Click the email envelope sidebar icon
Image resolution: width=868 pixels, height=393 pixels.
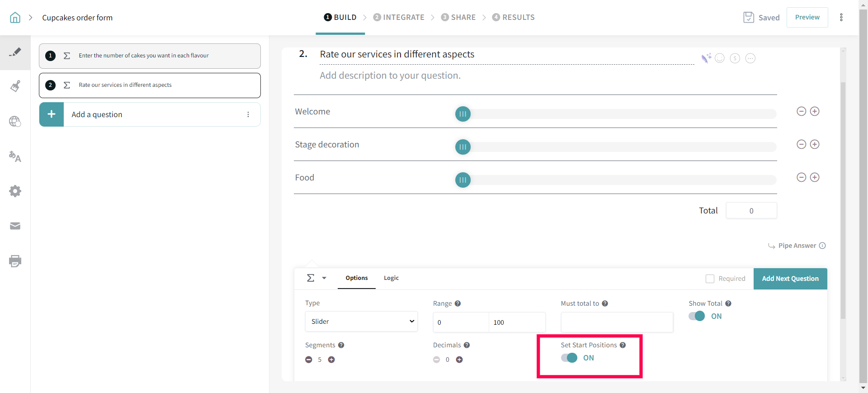tap(15, 226)
